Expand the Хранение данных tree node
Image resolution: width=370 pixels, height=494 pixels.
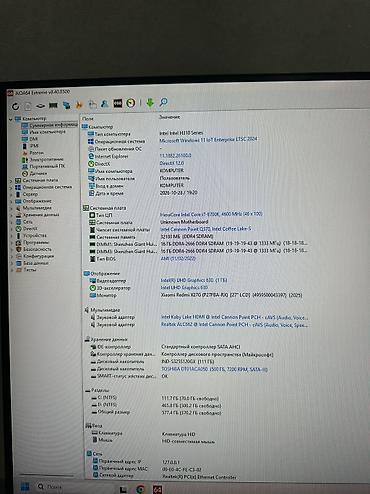[x=11, y=215]
